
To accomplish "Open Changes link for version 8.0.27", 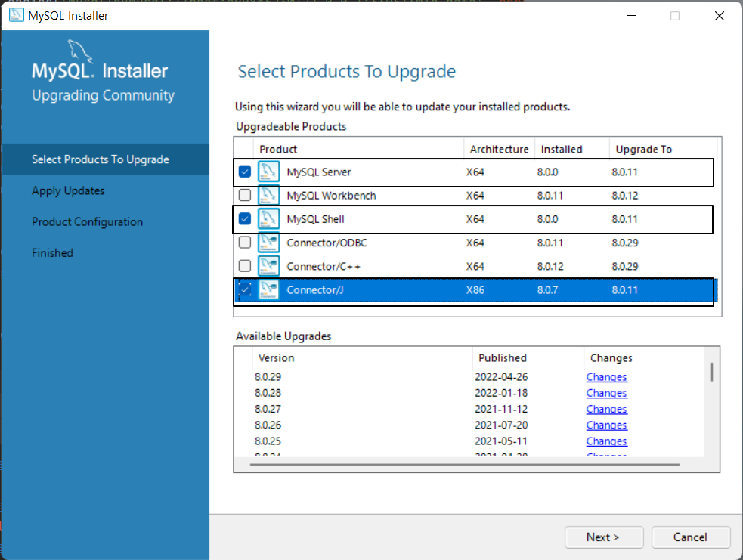I will pyautogui.click(x=606, y=410).
